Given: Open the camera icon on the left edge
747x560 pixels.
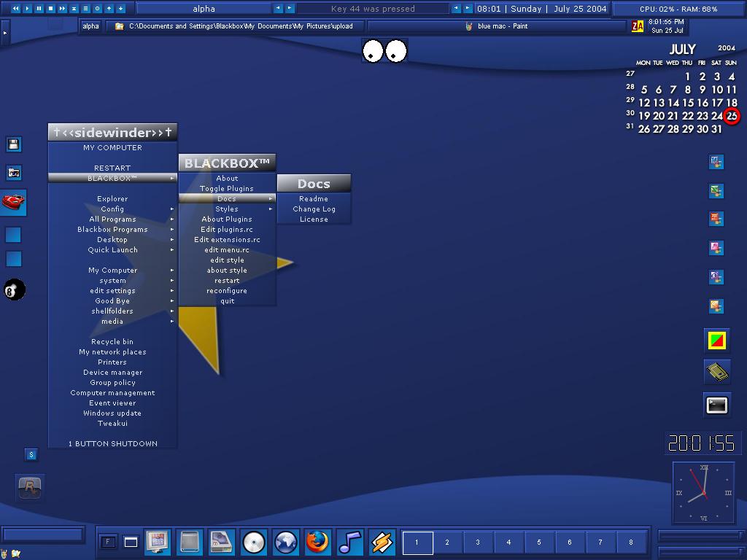Looking at the screenshot, I should pyautogui.click(x=13, y=173).
